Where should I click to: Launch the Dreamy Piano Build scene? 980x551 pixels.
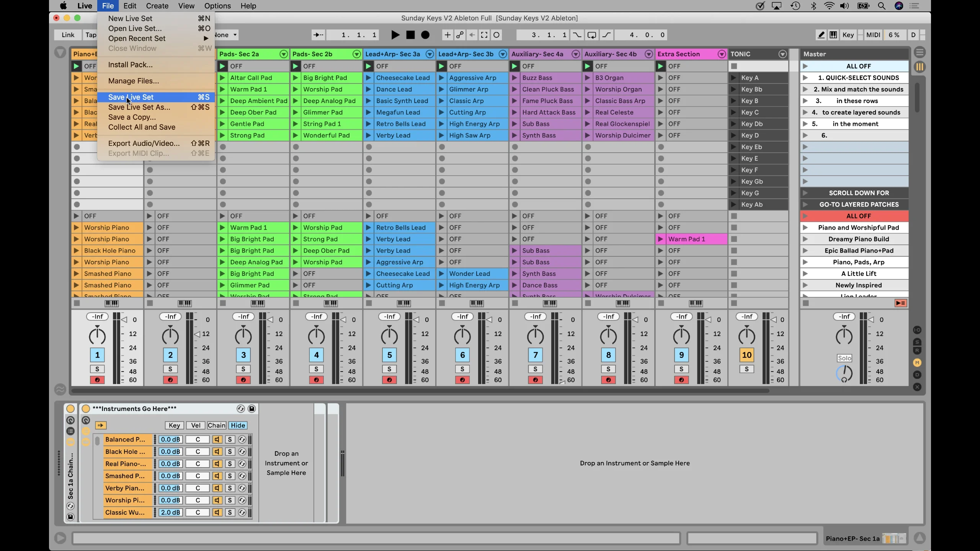[x=805, y=239]
